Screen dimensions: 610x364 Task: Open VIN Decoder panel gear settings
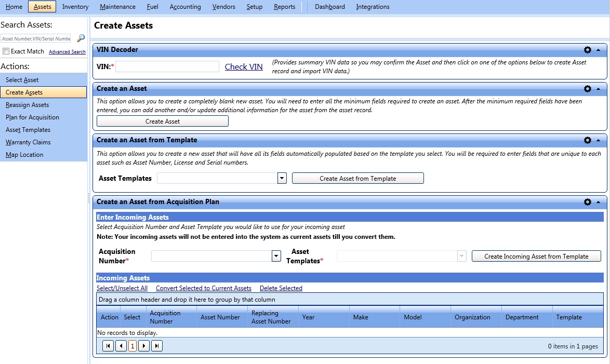(x=588, y=50)
